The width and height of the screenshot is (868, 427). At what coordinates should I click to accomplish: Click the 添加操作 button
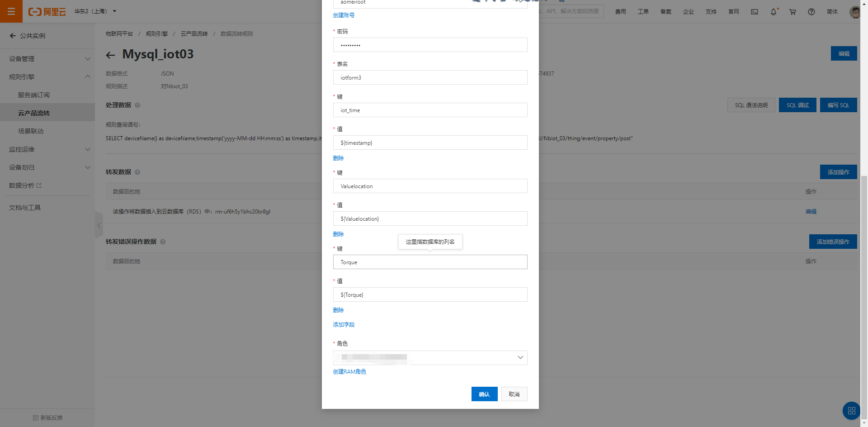pyautogui.click(x=838, y=172)
